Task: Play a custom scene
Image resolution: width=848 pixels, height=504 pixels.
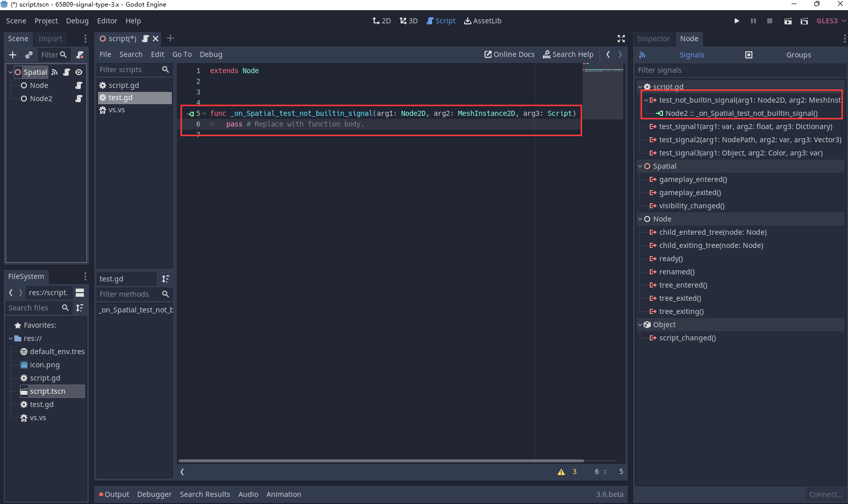Action: pos(804,21)
